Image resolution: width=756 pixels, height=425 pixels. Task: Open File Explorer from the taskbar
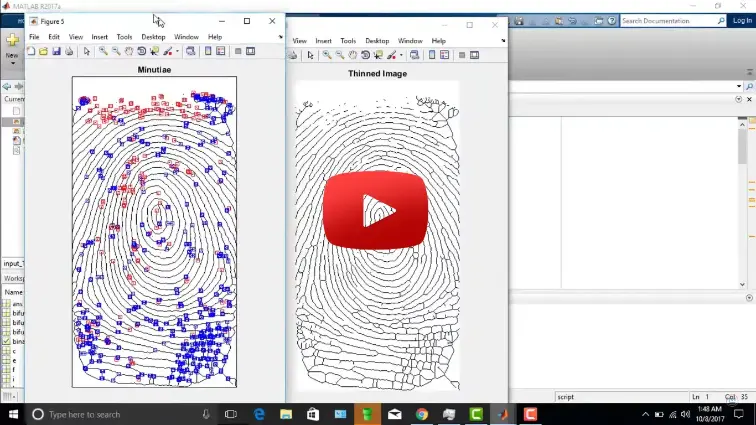coord(286,414)
